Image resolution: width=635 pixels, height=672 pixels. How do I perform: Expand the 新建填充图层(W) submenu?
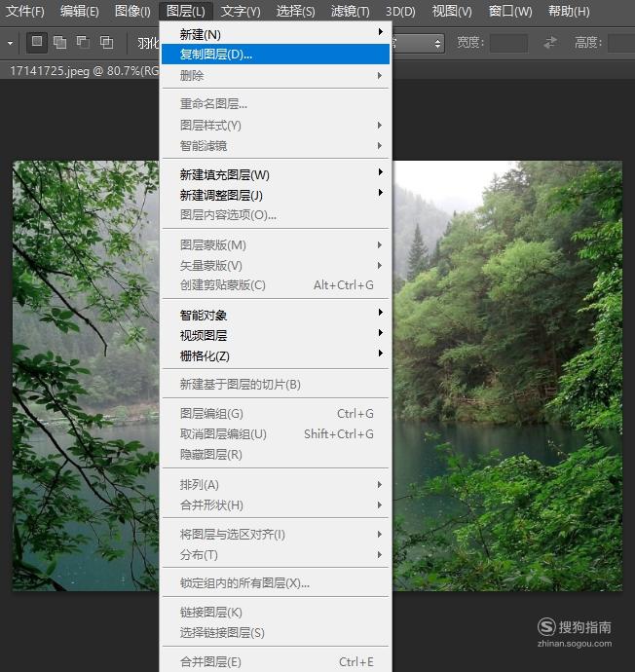(276, 174)
